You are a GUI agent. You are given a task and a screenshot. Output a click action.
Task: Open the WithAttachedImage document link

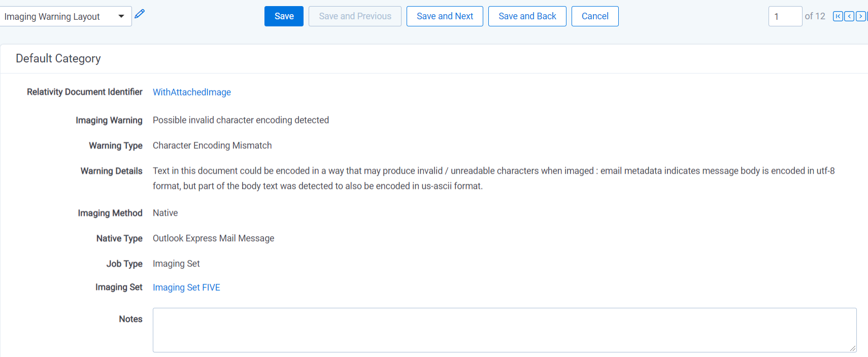point(192,92)
